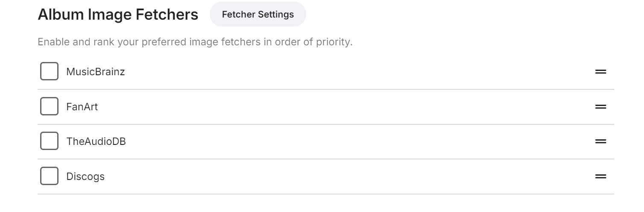Click the FanArt reorder handle icon
Viewport: 644px width, 212px height.
point(600,107)
